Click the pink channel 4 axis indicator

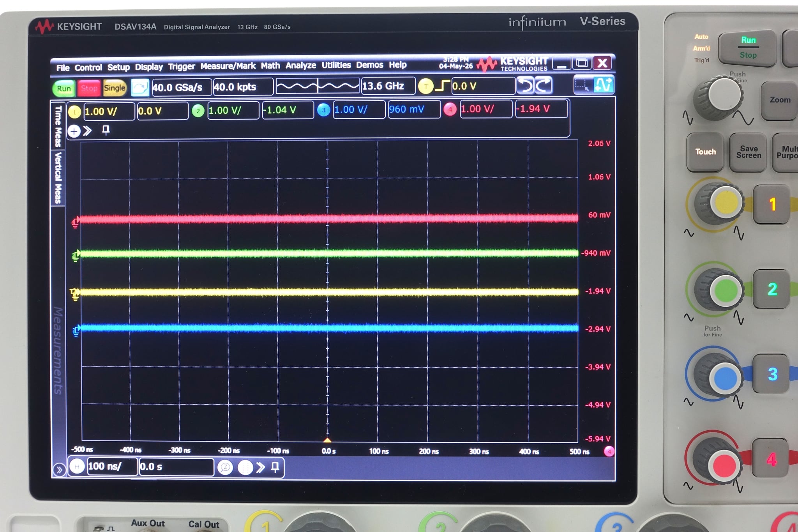pos(609,451)
